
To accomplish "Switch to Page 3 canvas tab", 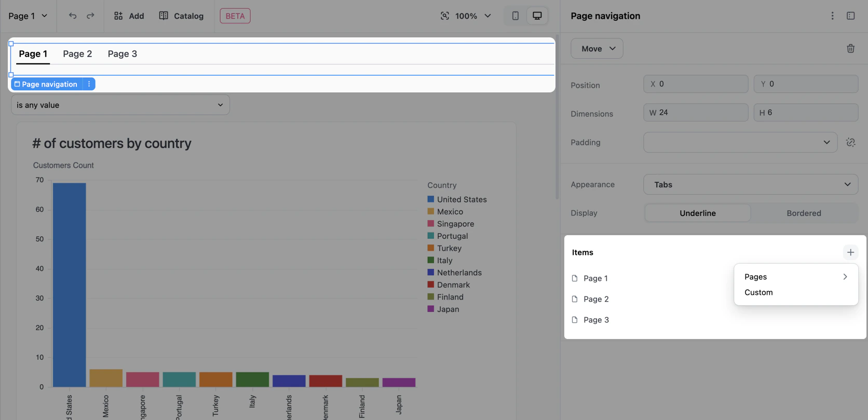I will click(123, 54).
